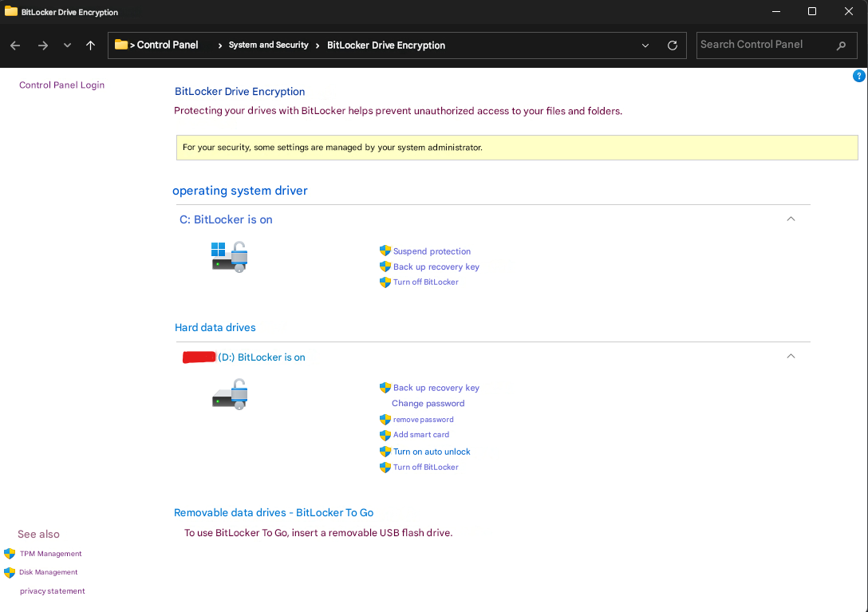Focus the Search Control Panel field

click(777, 45)
